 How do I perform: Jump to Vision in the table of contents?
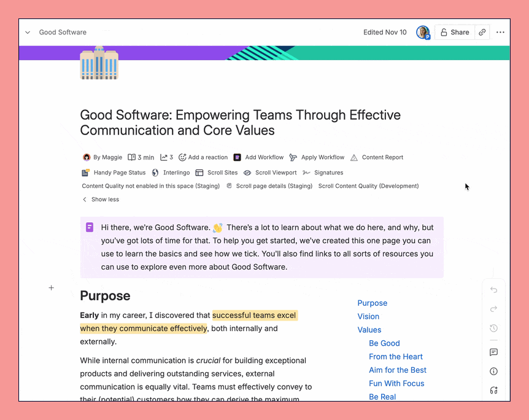click(x=368, y=316)
